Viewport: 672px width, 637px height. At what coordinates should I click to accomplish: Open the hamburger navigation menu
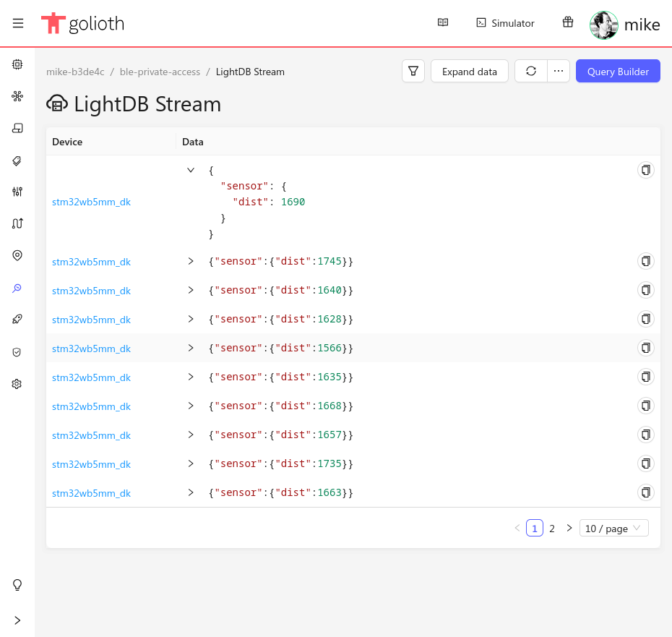point(18,23)
